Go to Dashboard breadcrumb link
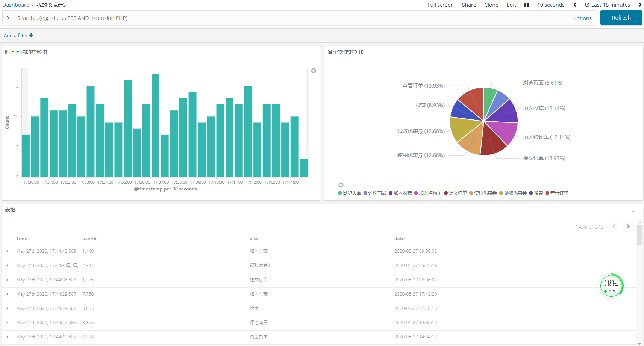The image size is (644, 346). (x=16, y=5)
